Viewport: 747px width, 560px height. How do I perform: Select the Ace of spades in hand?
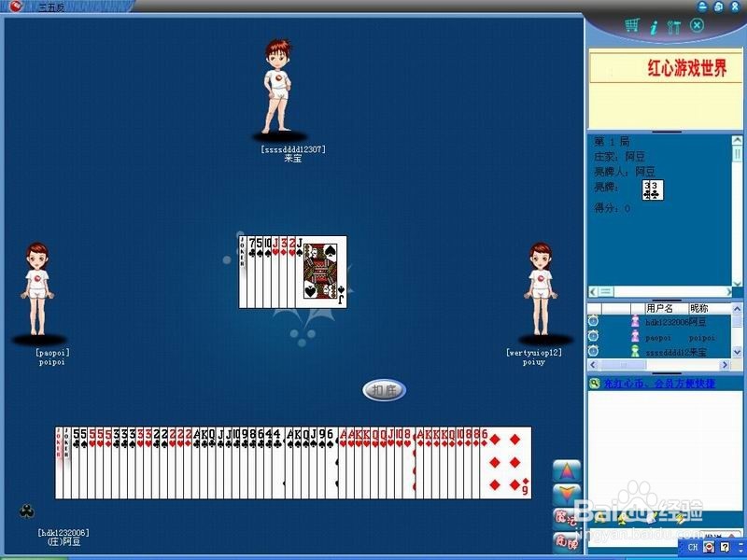tap(289, 462)
